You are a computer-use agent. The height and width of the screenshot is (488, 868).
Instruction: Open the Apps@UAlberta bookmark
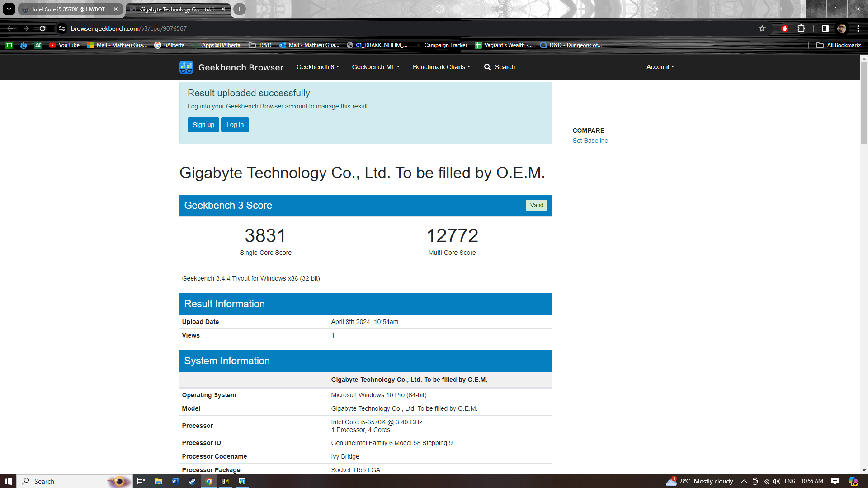tap(217, 45)
